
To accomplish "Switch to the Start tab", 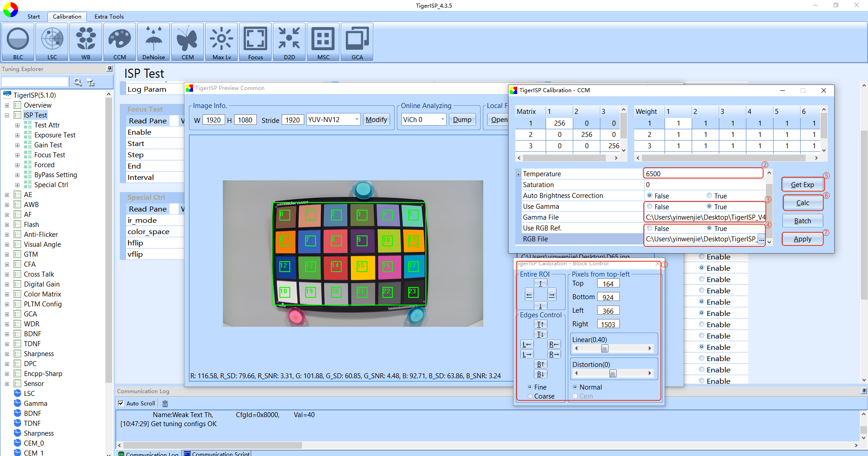I will pos(33,16).
